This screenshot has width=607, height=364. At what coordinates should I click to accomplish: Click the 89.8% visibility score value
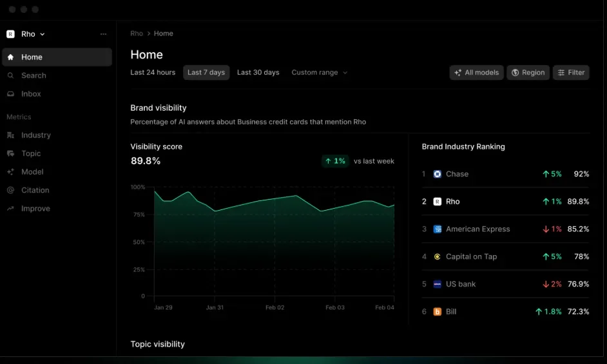point(146,160)
